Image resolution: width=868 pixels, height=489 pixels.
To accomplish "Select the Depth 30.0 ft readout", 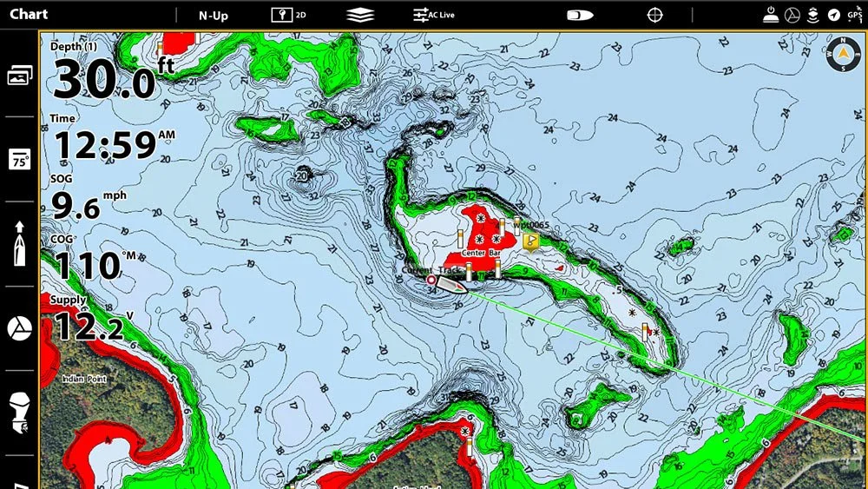I will [112, 73].
